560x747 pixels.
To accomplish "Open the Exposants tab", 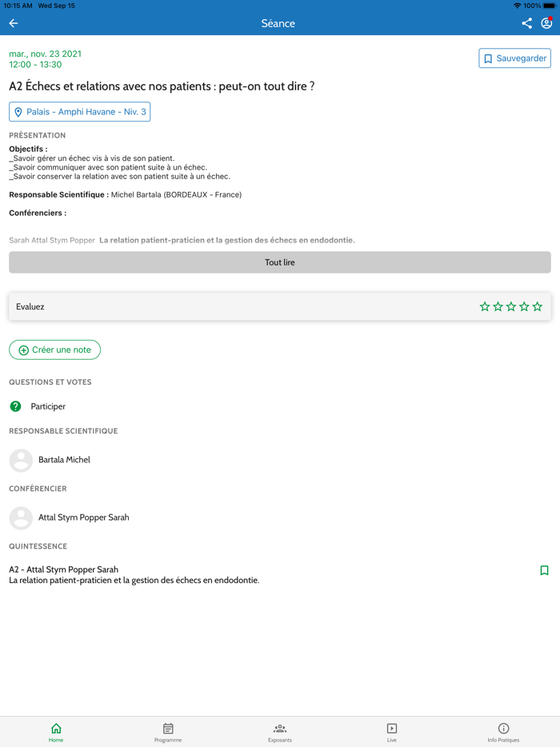I will [x=280, y=732].
